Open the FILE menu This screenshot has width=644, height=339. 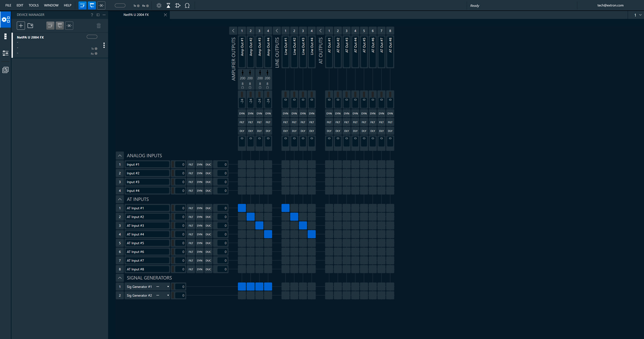pos(8,6)
